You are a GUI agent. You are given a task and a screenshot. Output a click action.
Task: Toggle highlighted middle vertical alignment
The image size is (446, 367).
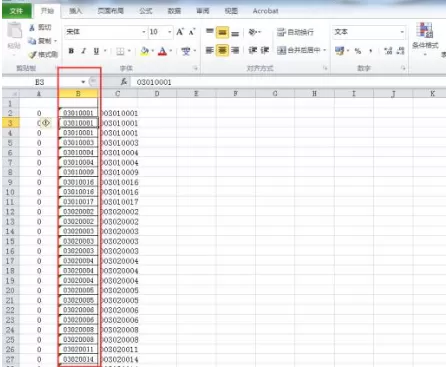pos(222,32)
